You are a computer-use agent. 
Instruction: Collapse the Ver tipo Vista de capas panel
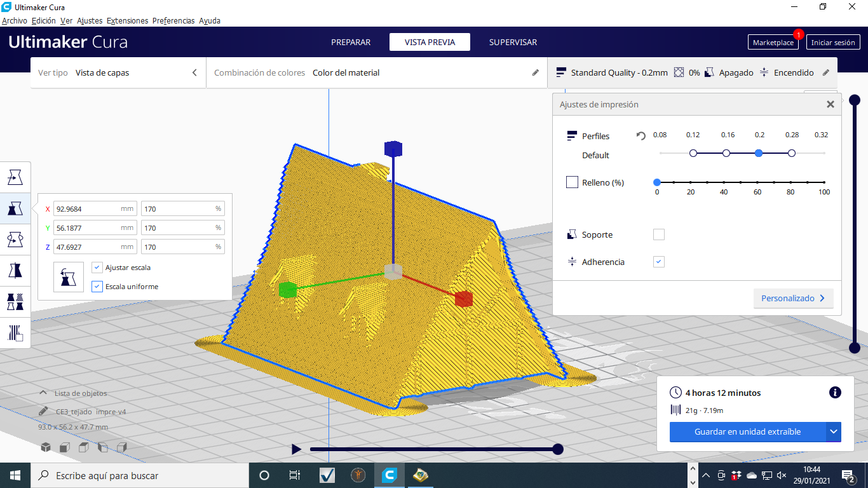[x=194, y=72]
